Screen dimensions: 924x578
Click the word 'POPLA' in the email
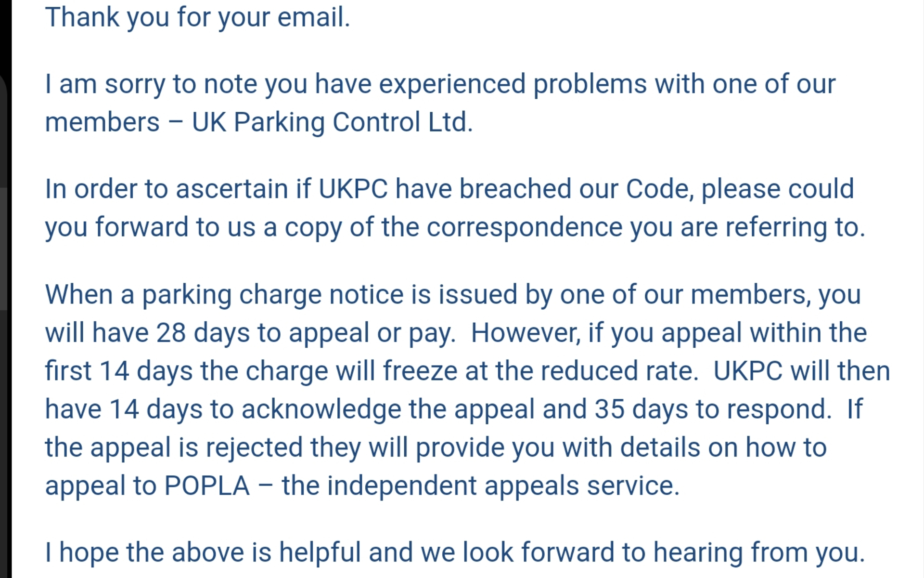[207, 486]
